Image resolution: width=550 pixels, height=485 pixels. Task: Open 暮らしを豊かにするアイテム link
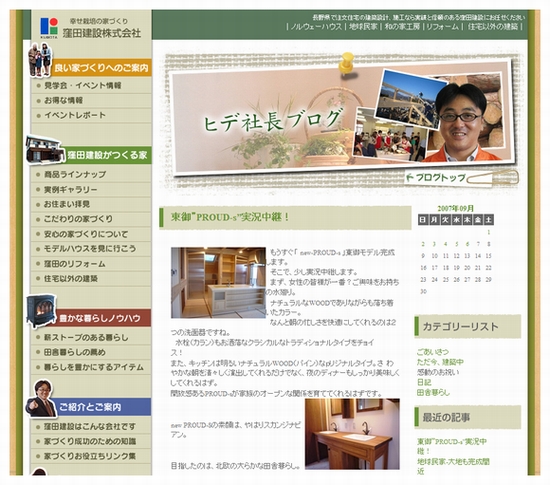tap(94, 367)
